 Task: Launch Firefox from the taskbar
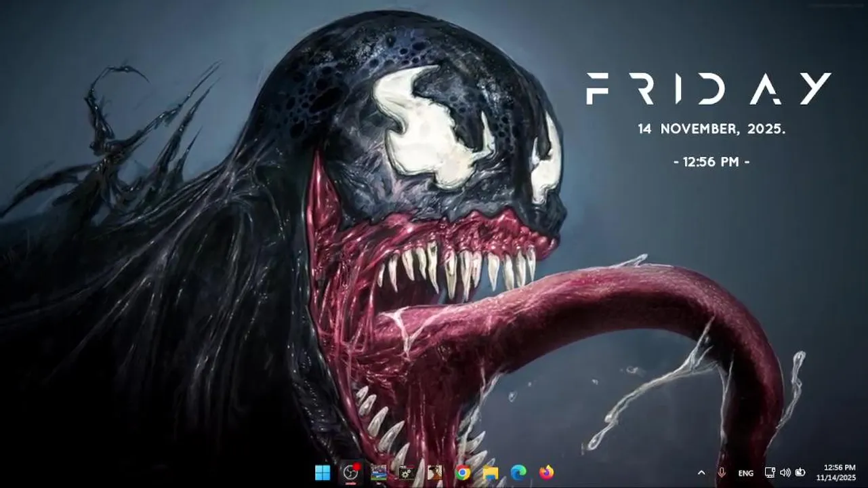(546, 472)
